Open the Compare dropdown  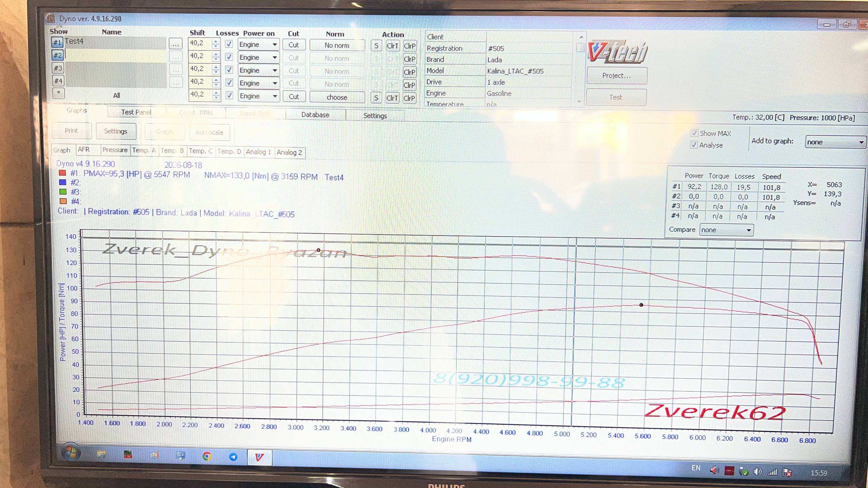[x=727, y=230]
